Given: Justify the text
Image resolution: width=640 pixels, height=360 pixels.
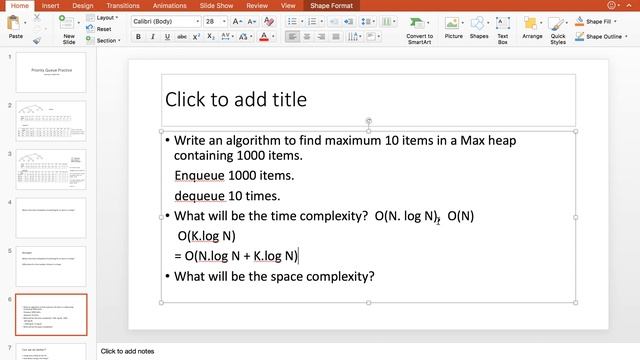Looking at the screenshot, I should [336, 37].
